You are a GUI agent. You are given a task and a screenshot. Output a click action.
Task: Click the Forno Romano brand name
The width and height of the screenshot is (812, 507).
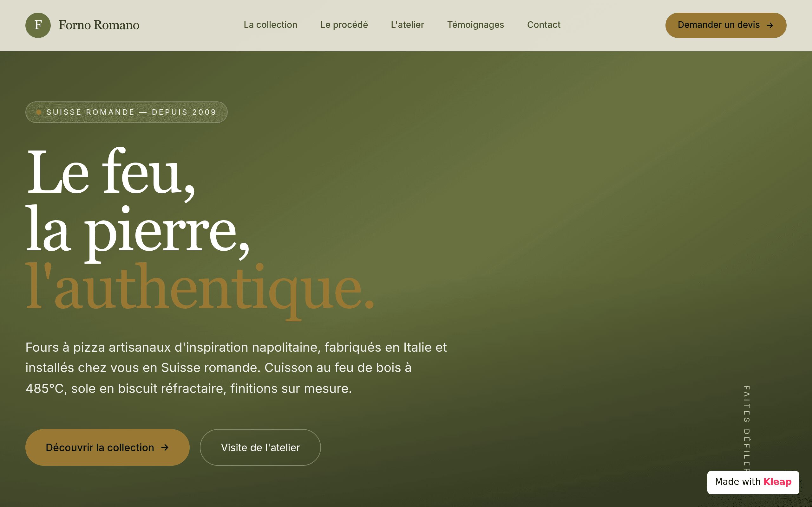99,25
